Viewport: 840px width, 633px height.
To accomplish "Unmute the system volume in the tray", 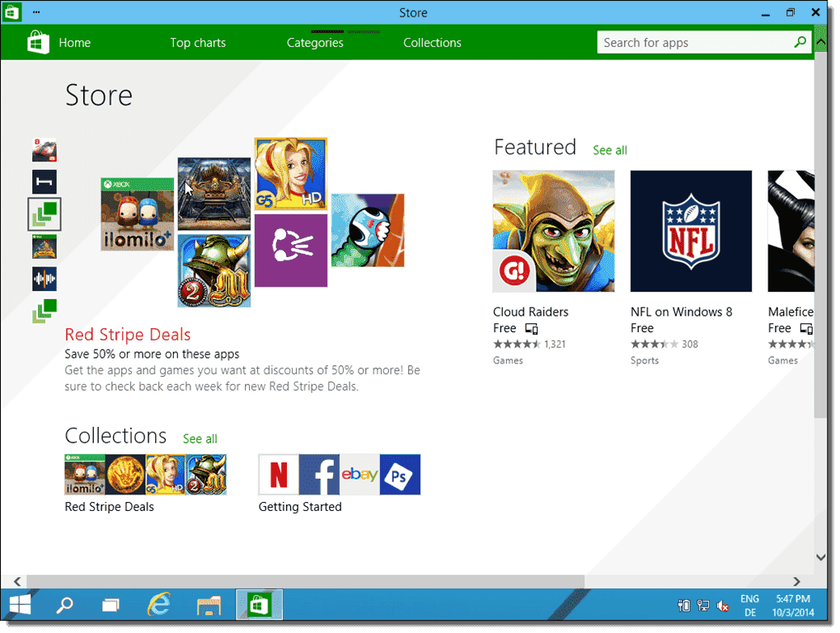I will 723,606.
